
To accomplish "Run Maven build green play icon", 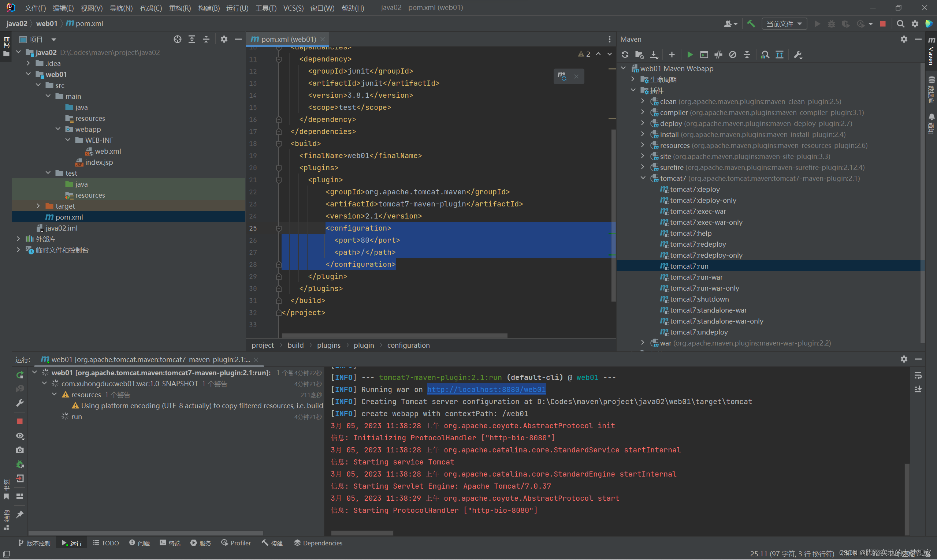I will point(690,55).
